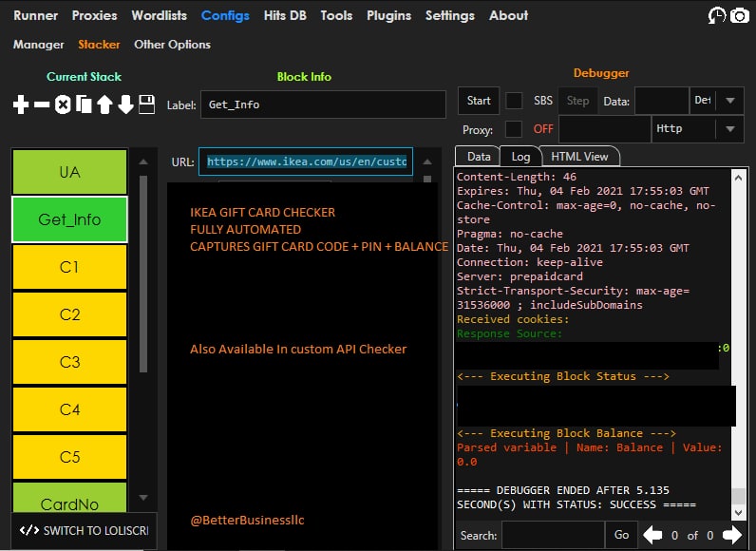Open the Settings menu
The height and width of the screenshot is (551, 756).
pos(450,15)
